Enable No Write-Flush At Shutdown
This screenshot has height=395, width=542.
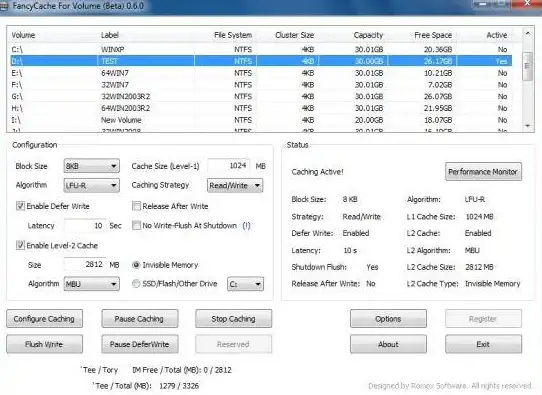coord(137,225)
